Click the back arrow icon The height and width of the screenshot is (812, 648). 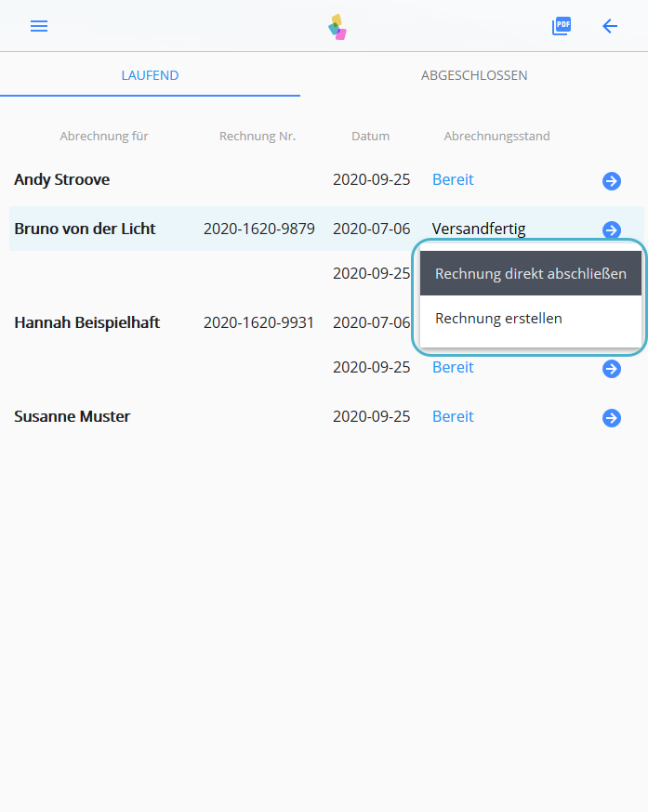tap(610, 26)
